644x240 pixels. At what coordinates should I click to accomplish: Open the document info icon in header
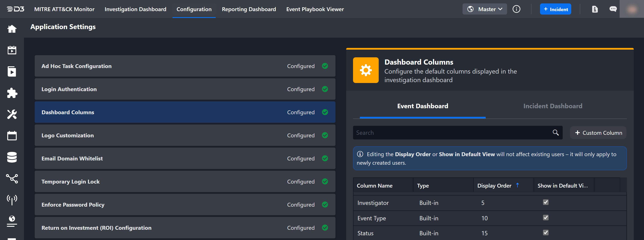(x=595, y=9)
